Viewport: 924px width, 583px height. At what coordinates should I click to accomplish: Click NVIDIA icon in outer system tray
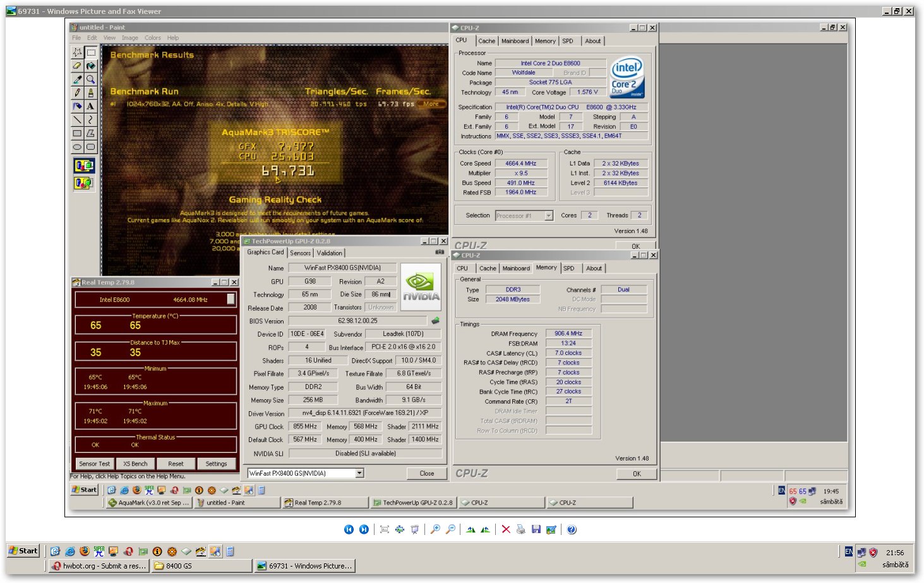861,565
